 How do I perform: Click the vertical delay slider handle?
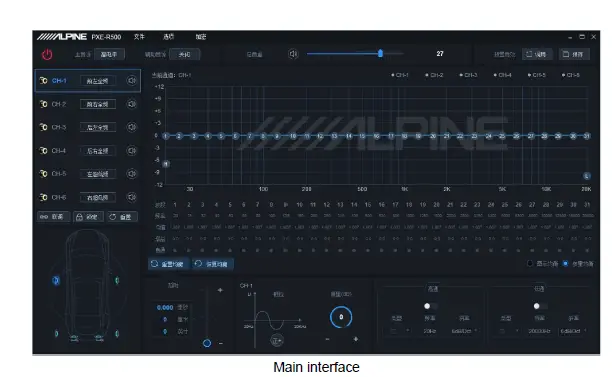[207, 343]
